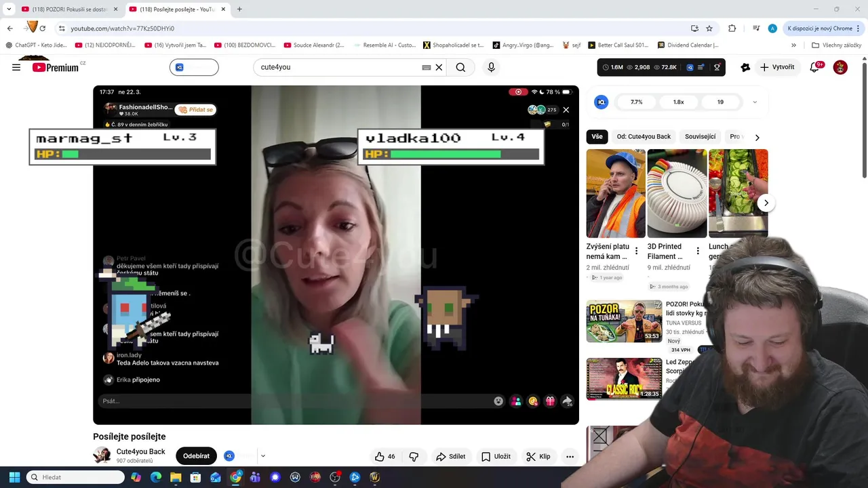This screenshot has width=868, height=488.
Task: Clear the search query with X
Action: point(439,67)
